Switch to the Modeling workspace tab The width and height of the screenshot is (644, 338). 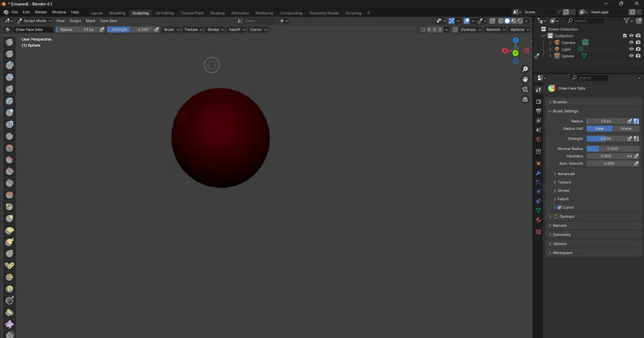point(117,13)
